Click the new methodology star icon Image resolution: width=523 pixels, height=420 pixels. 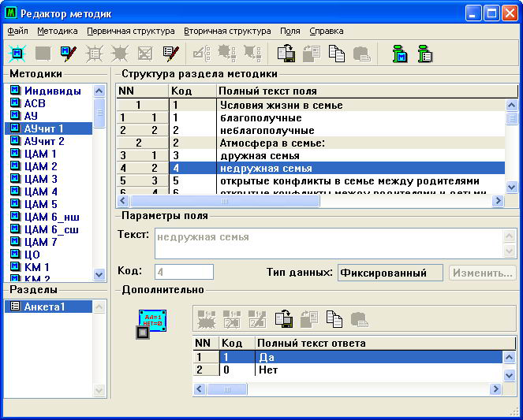pyautogui.click(x=17, y=54)
